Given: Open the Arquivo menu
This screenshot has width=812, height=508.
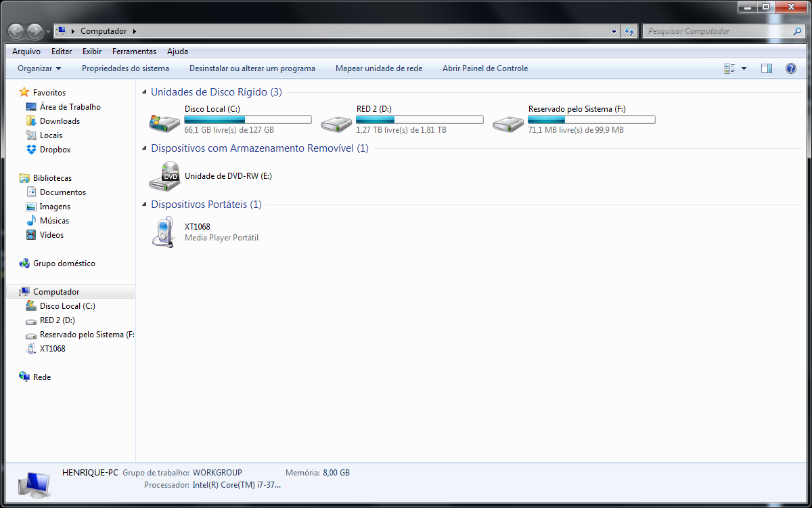Looking at the screenshot, I should [x=26, y=51].
